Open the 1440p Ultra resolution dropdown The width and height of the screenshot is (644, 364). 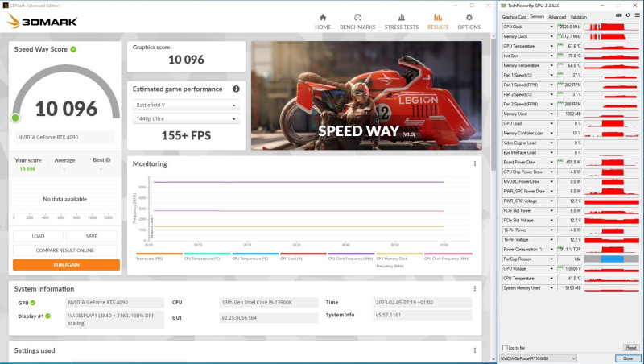pos(186,118)
